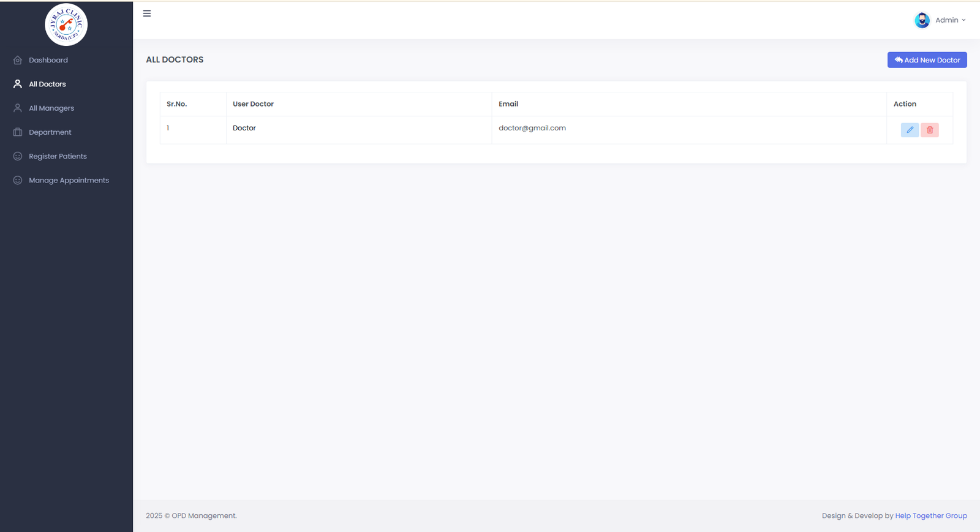Open Register Patients page

click(66, 156)
